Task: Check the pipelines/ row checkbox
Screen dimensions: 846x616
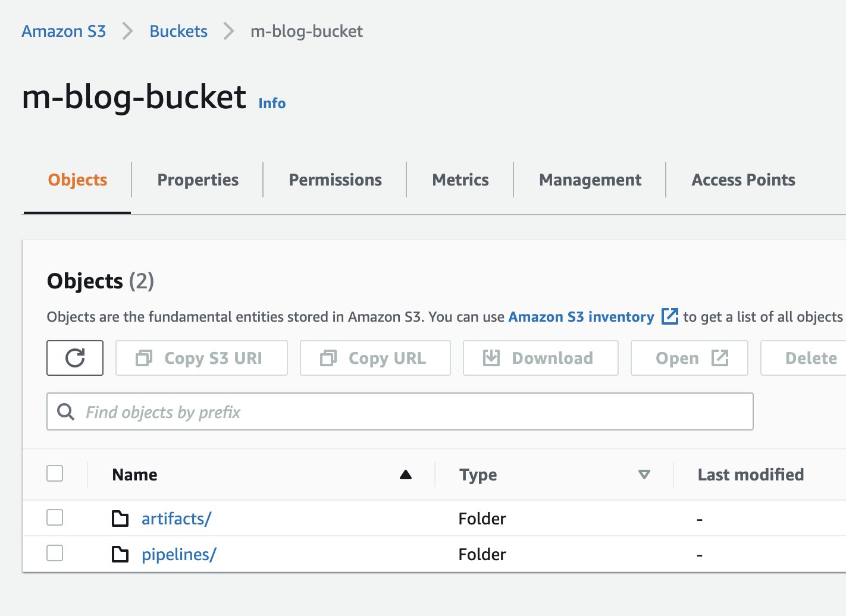Action: [x=55, y=554]
